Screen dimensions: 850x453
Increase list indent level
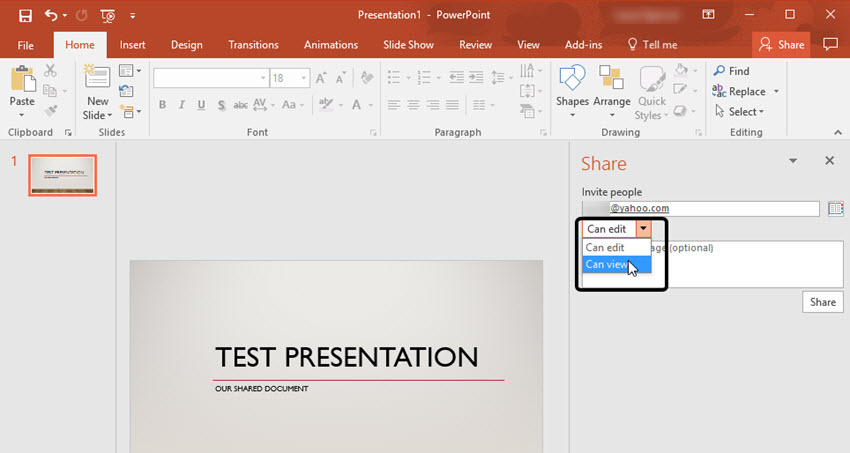pyautogui.click(x=476, y=77)
